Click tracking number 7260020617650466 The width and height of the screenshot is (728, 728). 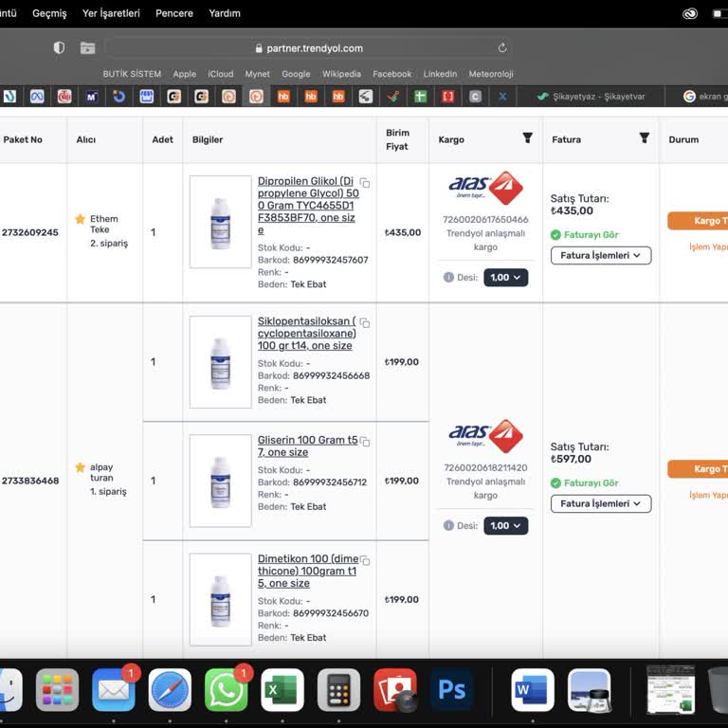point(485,220)
